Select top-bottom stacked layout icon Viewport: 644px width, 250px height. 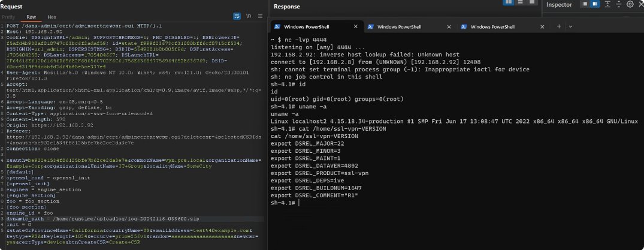[521, 2]
